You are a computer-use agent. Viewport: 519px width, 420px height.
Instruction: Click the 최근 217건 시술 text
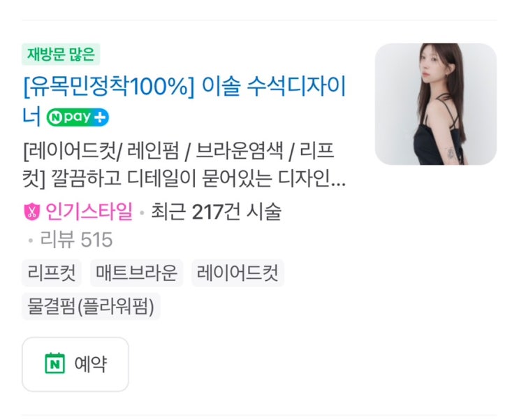pos(216,212)
